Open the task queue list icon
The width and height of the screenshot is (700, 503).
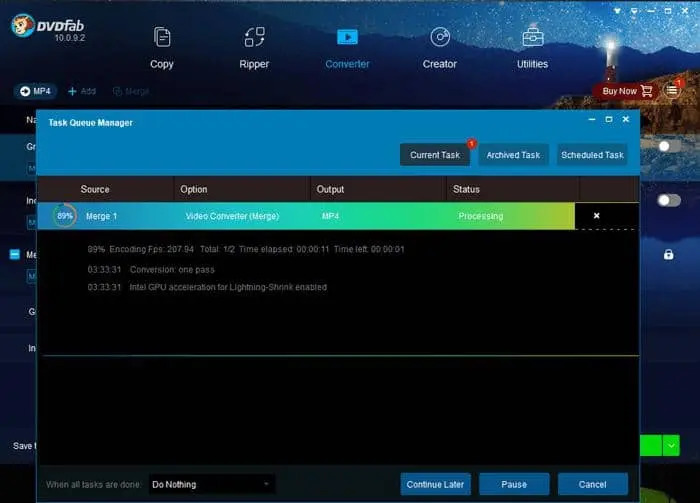pyautogui.click(x=673, y=90)
